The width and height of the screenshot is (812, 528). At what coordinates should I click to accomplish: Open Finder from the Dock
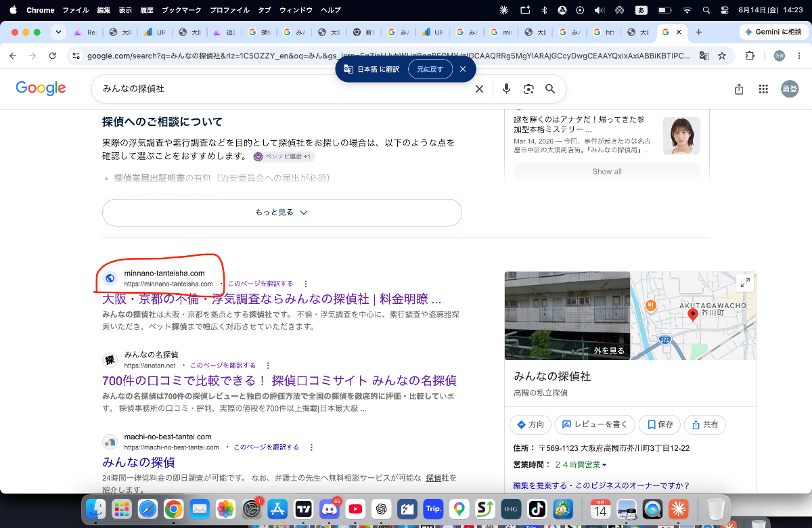[97, 509]
